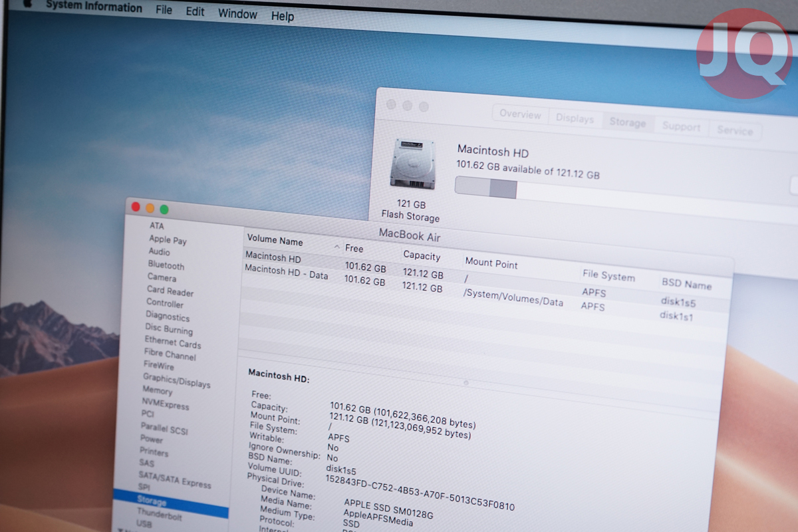The width and height of the screenshot is (798, 532).
Task: Open the Edit menu
Action: (195, 12)
